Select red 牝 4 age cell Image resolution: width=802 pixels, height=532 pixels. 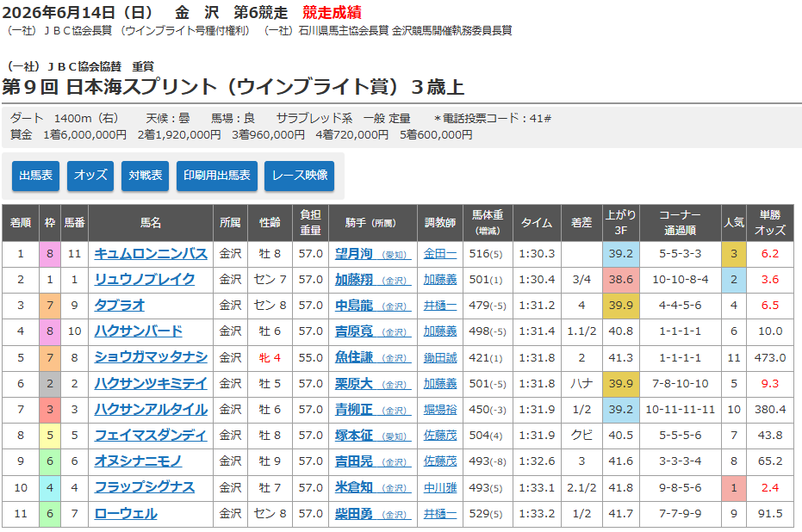click(270, 357)
